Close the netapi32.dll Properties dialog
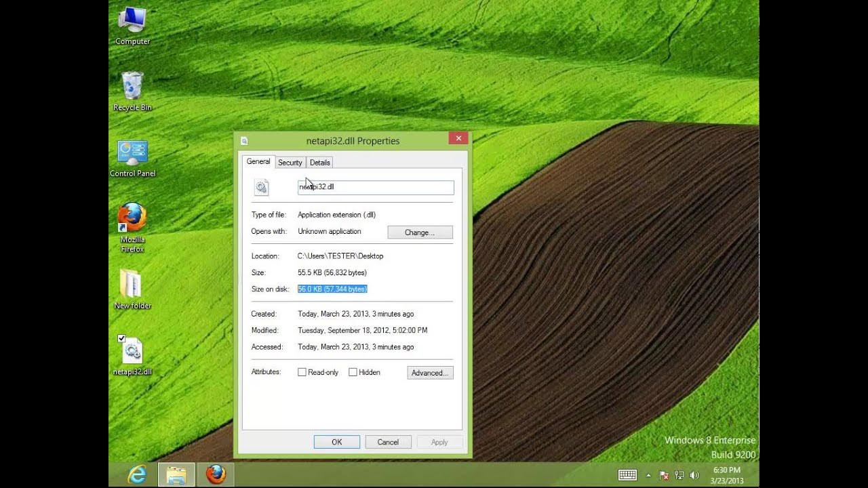 click(x=458, y=138)
